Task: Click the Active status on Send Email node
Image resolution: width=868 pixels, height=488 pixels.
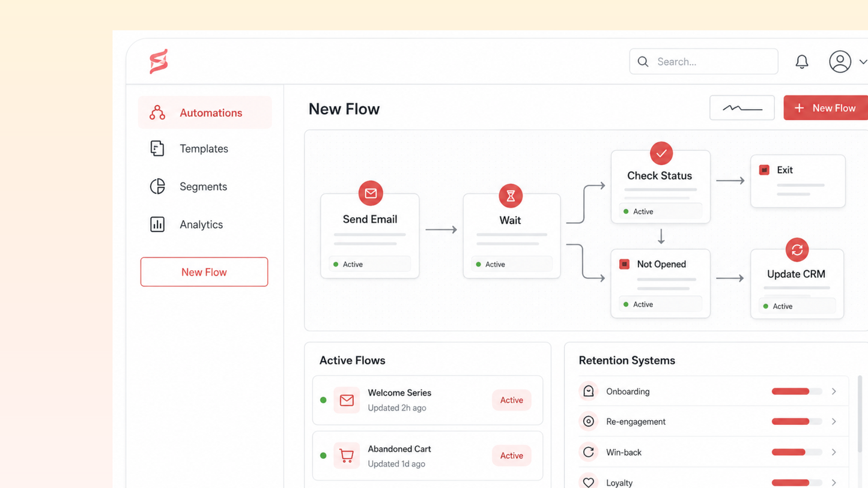Action: pyautogui.click(x=370, y=264)
